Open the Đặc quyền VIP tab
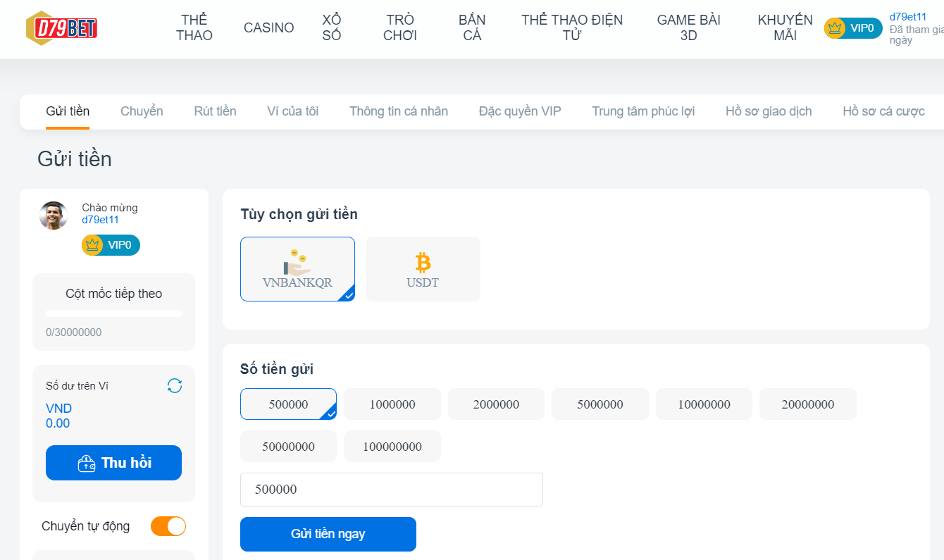This screenshot has width=944, height=560. [520, 111]
